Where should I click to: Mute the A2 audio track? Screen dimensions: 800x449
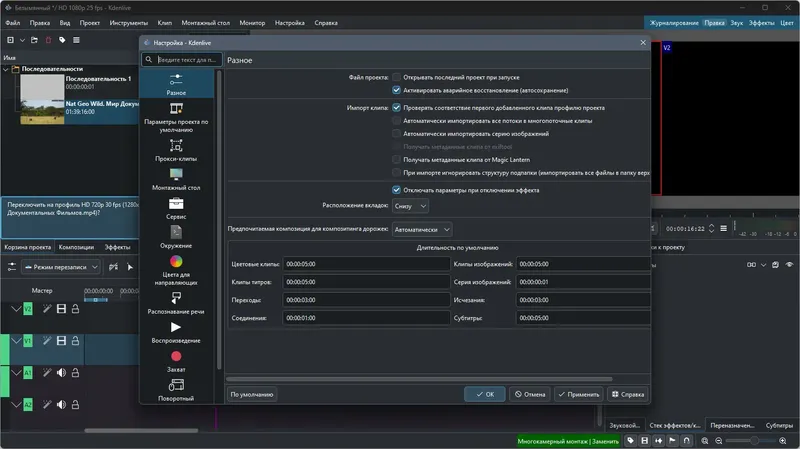[61, 405]
